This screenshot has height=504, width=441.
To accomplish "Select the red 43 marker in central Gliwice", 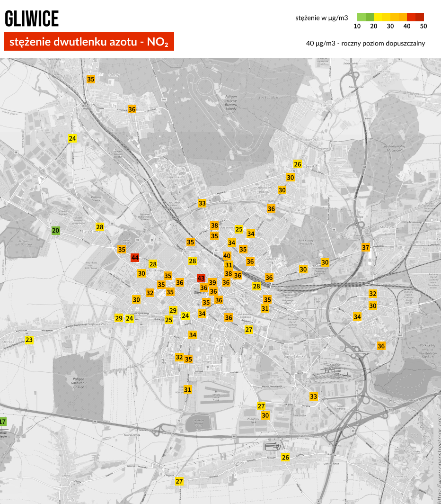I will coord(201,279).
